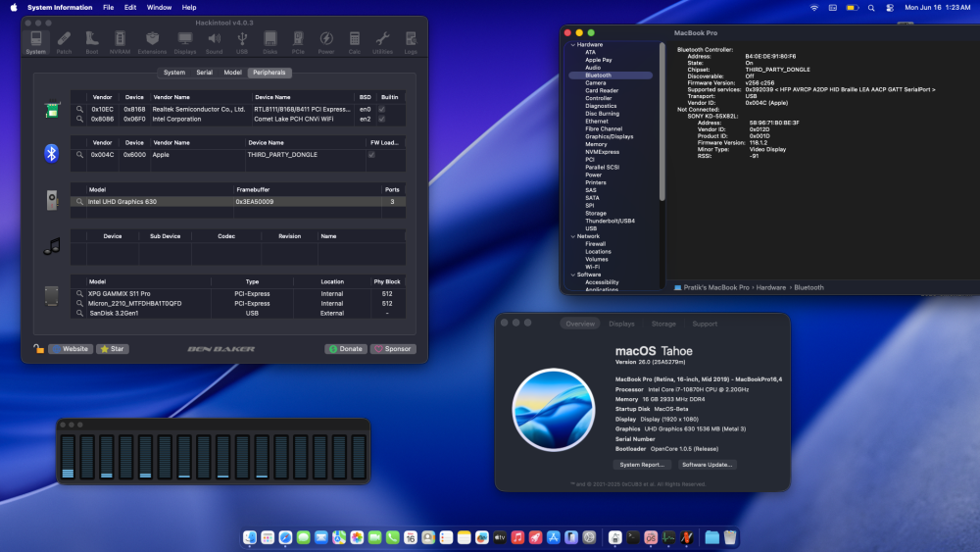
Task: Toggle Builtin checkbox for Intel en2 row
Action: [x=382, y=119]
